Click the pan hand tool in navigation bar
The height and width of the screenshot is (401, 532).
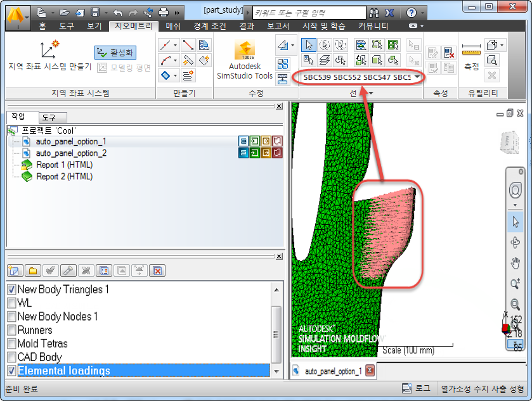[515, 263]
